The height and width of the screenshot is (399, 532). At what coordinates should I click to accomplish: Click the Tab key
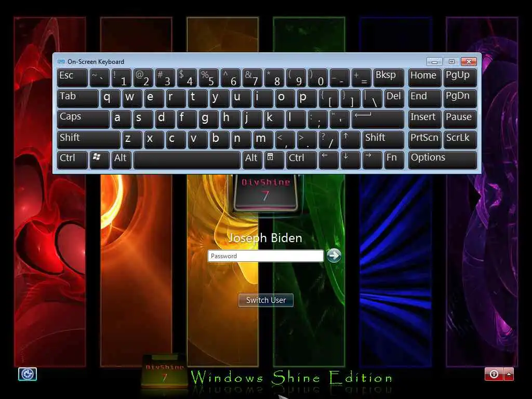(78, 98)
